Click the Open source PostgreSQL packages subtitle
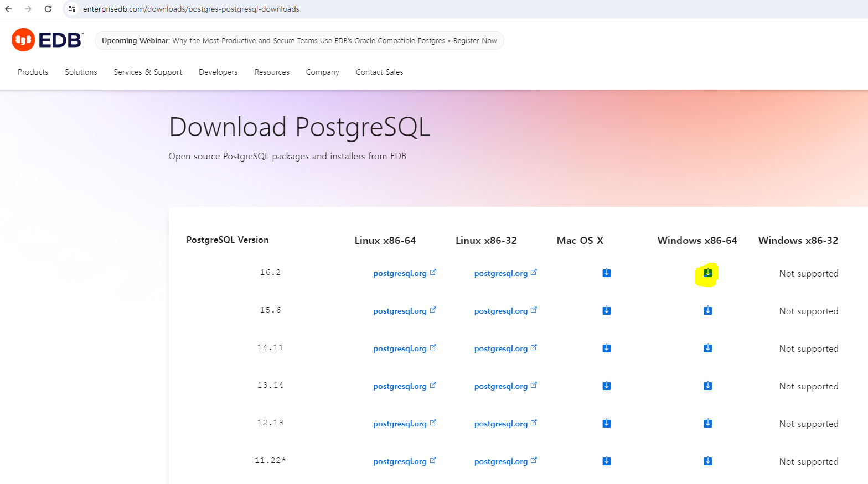868x484 pixels. 287,156
